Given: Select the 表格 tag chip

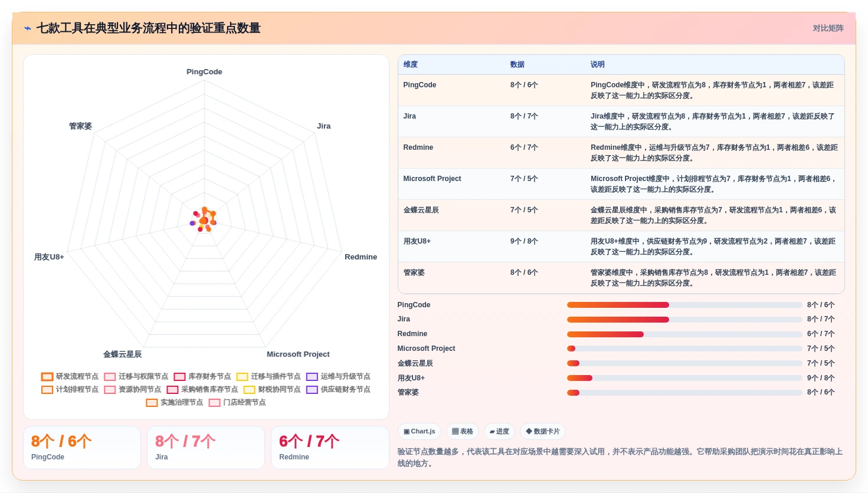Looking at the screenshot, I should (x=463, y=432).
